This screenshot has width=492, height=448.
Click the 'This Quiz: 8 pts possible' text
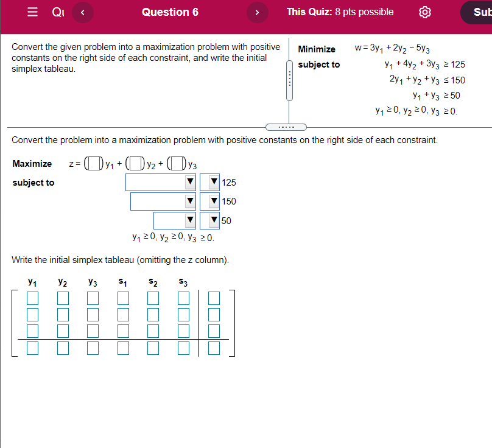pos(340,12)
